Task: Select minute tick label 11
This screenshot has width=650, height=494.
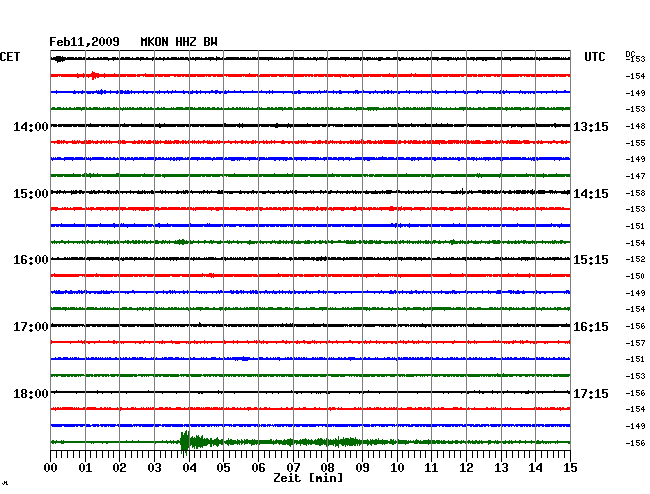Action: pos(432,467)
